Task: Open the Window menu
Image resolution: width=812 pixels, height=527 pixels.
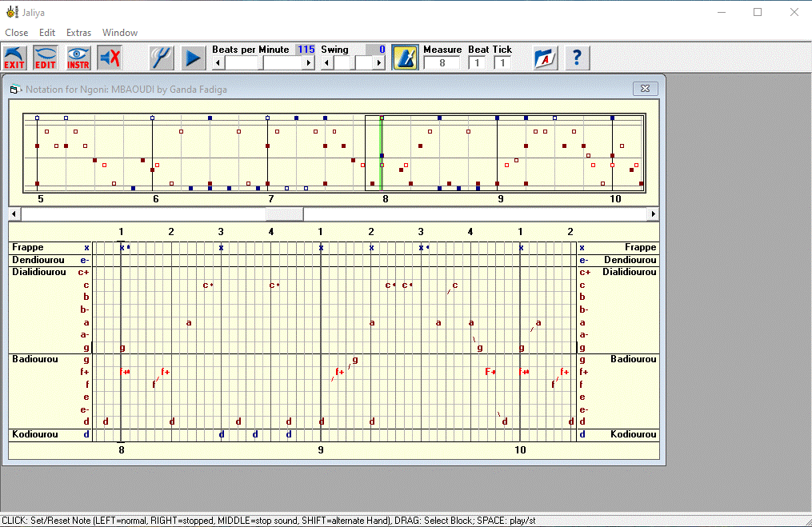Action: 120,33
